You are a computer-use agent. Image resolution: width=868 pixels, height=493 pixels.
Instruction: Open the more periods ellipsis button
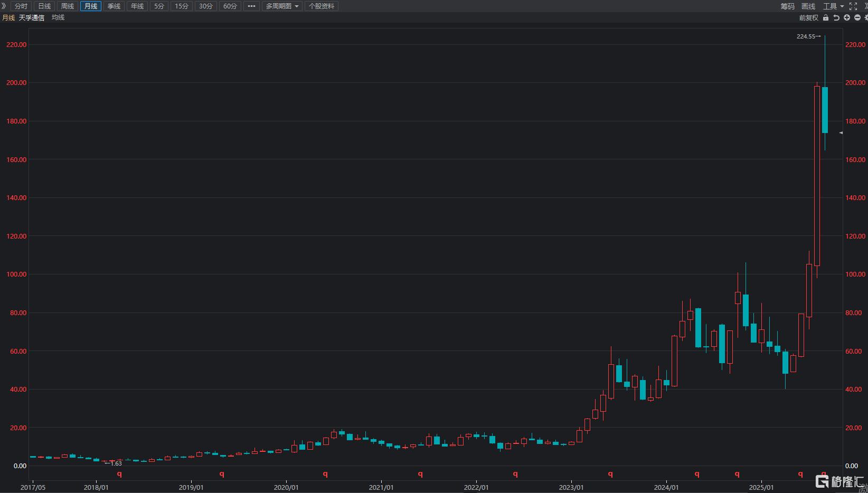251,6
